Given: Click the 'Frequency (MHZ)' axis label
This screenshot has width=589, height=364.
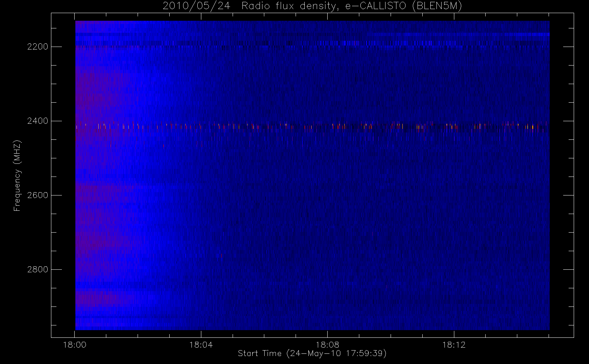Looking at the screenshot, I should click(x=17, y=175).
